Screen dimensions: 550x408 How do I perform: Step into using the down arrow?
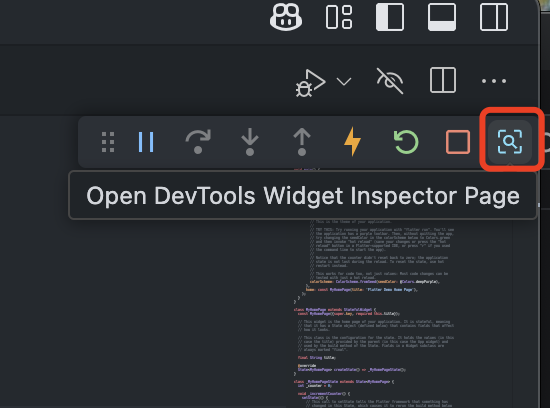[x=250, y=142]
